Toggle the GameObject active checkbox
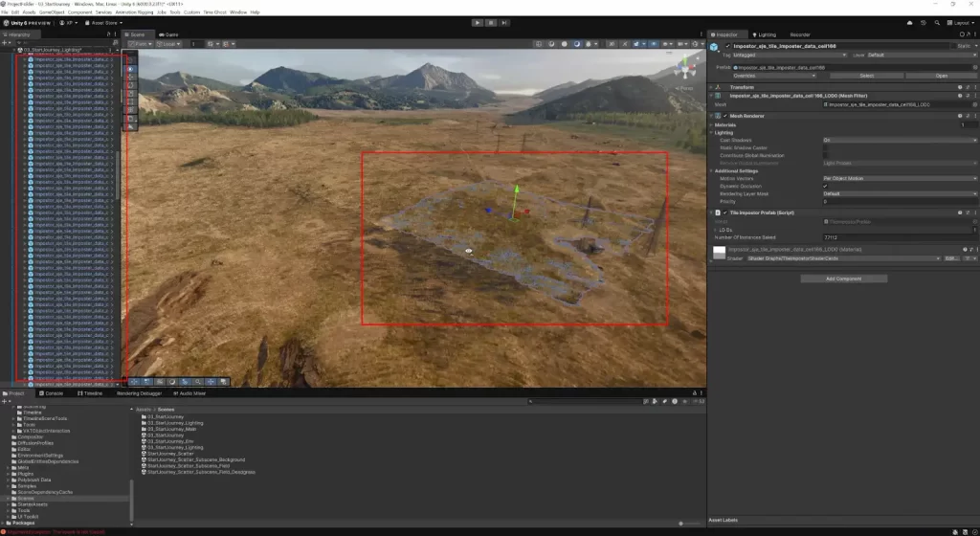Screen dimensions: 980x536 click(x=727, y=45)
